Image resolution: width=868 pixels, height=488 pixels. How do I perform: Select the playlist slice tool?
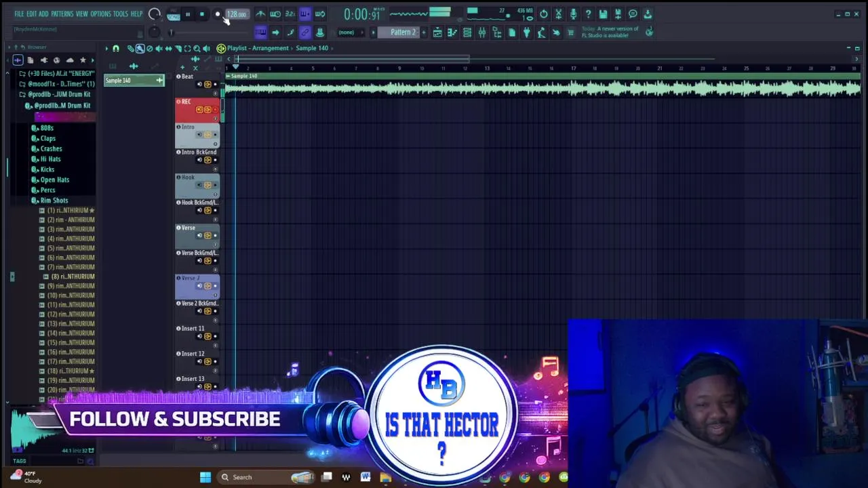point(178,48)
